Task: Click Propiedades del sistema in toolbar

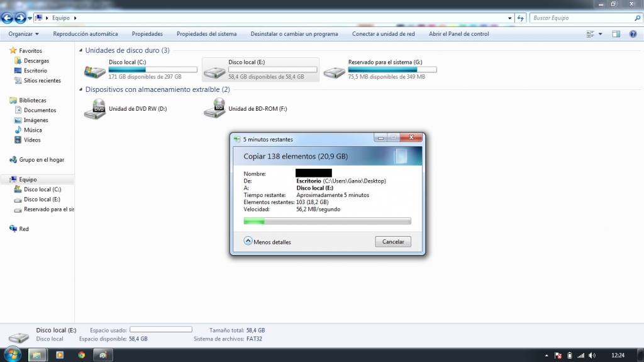Action: pyautogui.click(x=206, y=34)
